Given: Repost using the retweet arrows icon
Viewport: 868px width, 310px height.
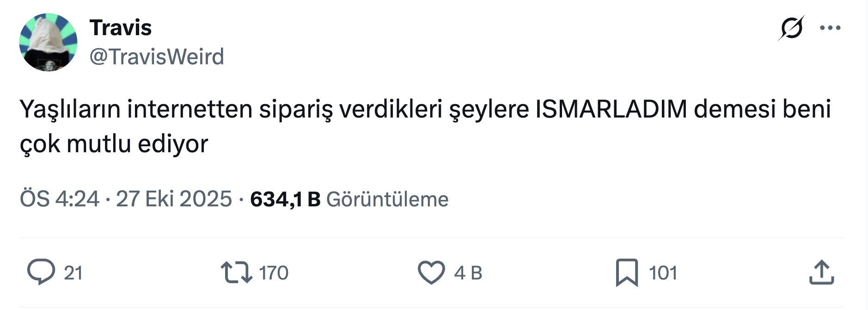Looking at the screenshot, I should (236, 272).
